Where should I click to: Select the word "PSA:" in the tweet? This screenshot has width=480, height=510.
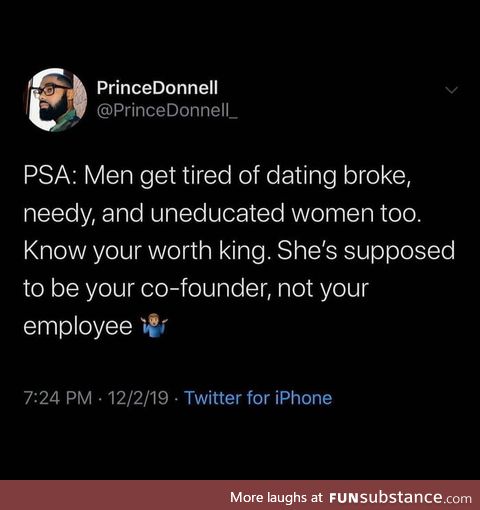click(x=51, y=175)
